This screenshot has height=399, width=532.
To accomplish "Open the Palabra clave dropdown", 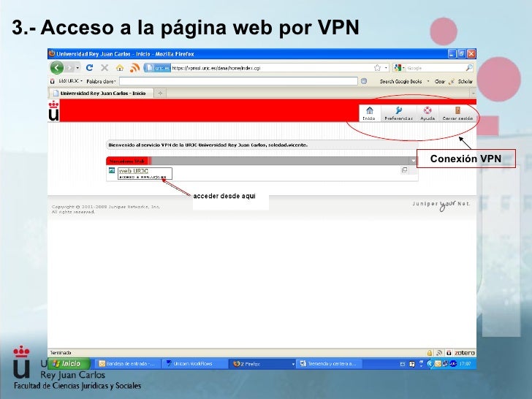I will click(101, 81).
